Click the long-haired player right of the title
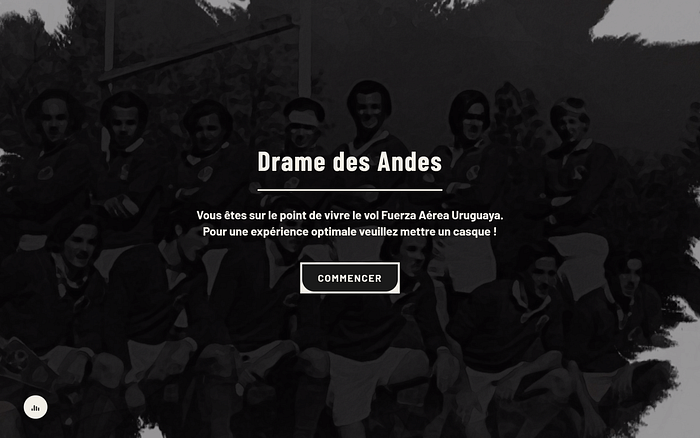 click(x=470, y=117)
